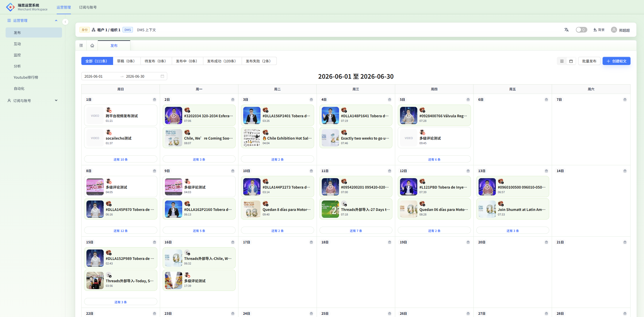The height and width of the screenshot is (317, 644).
Task: Expand 还有 7 条 on 11日
Action: click(356, 231)
